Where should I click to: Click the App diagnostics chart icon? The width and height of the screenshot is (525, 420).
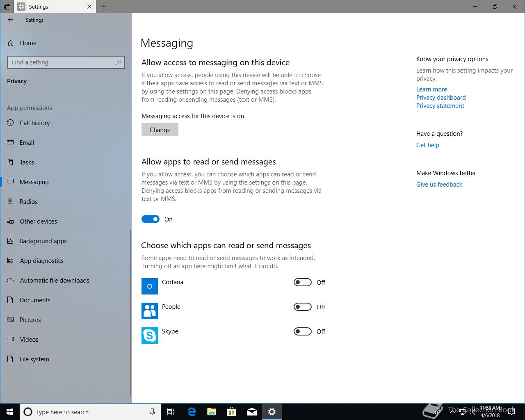point(11,261)
